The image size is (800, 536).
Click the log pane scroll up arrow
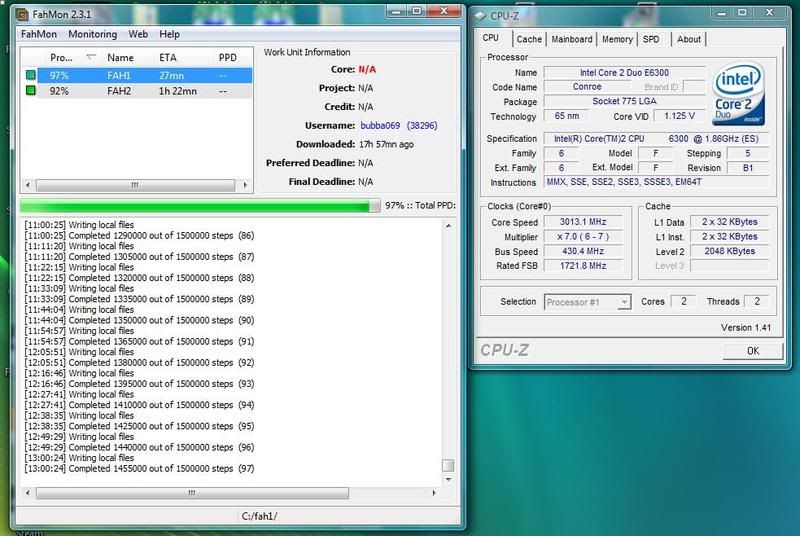(x=448, y=225)
